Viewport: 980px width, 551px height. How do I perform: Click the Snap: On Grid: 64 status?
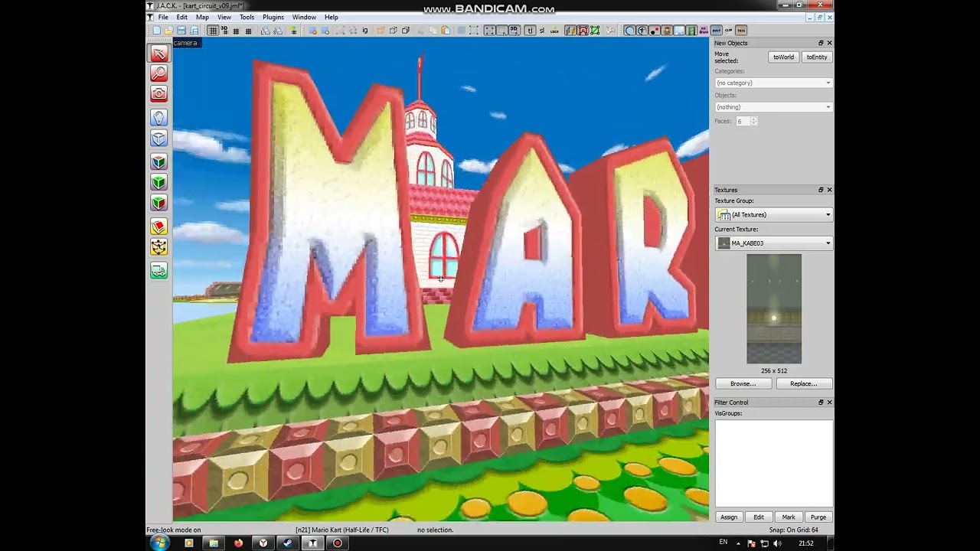794,530
